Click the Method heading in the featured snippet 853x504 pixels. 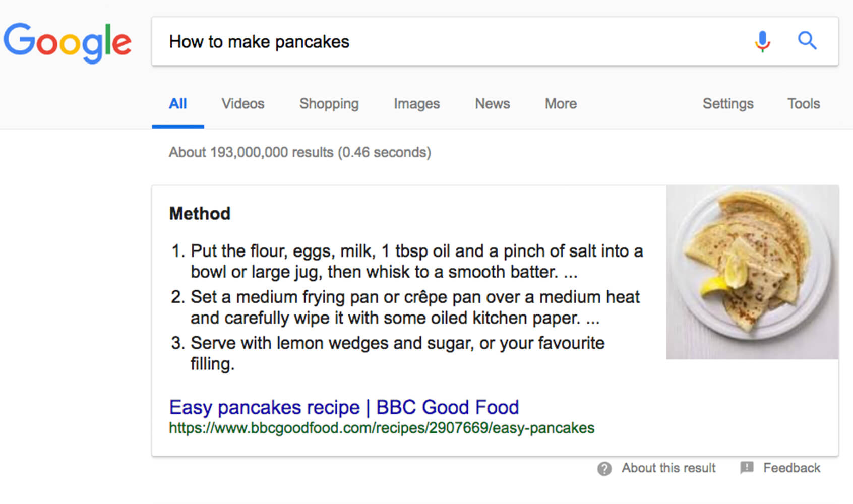(200, 214)
